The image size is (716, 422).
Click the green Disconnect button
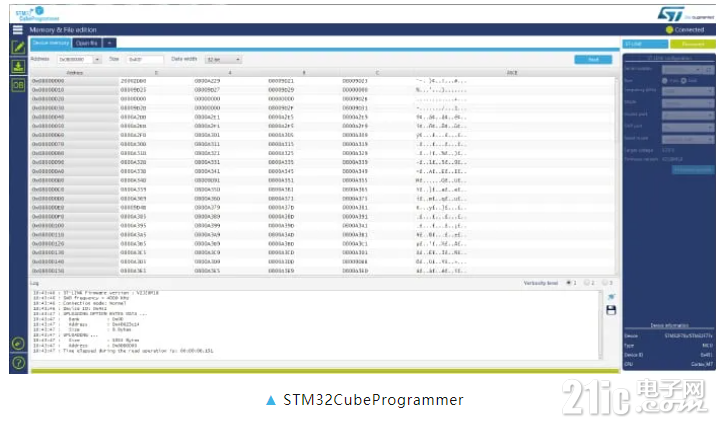692,44
